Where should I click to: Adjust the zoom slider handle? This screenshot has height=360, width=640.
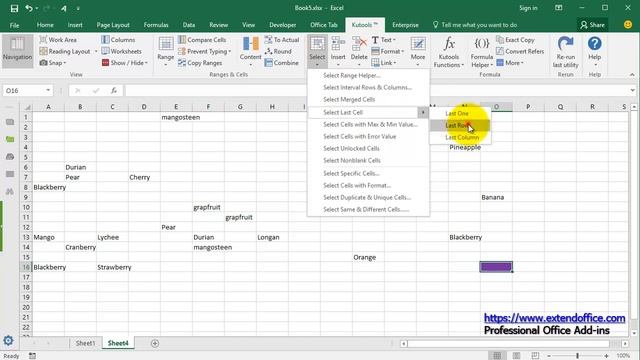click(x=577, y=356)
